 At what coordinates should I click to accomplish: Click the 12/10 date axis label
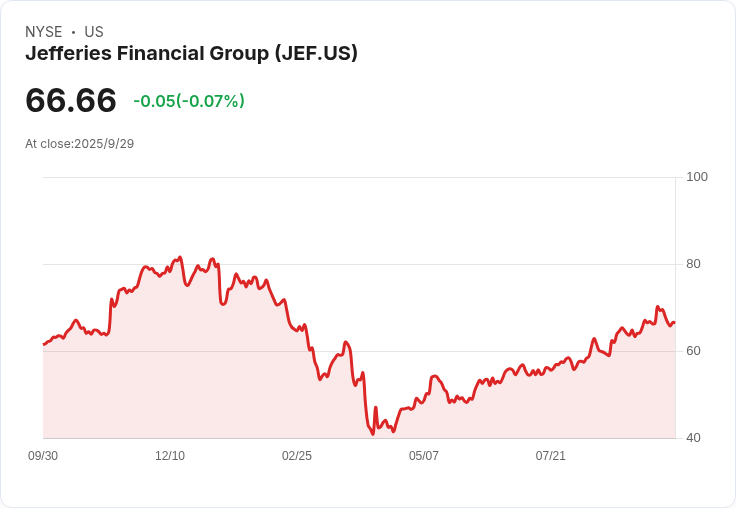click(x=170, y=456)
